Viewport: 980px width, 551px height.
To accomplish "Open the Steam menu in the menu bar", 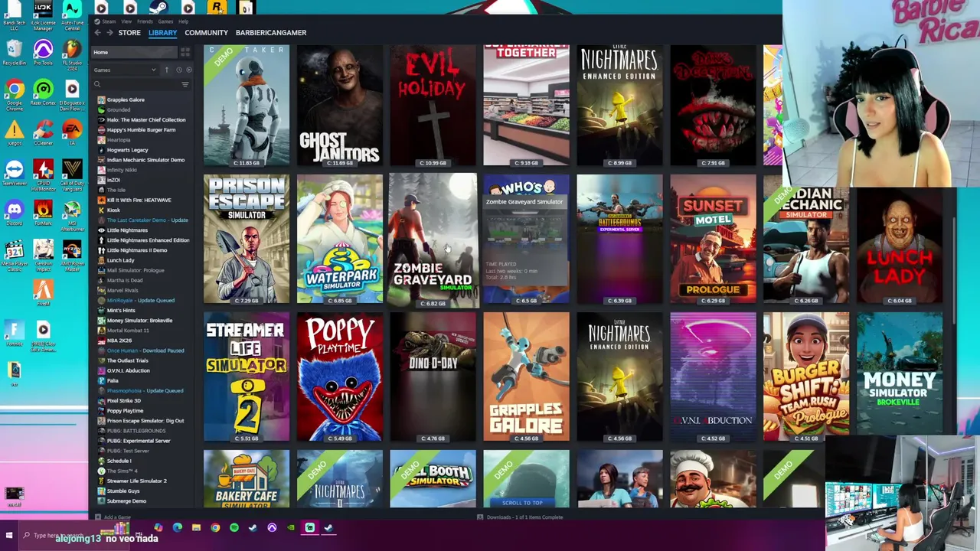I will [x=109, y=21].
